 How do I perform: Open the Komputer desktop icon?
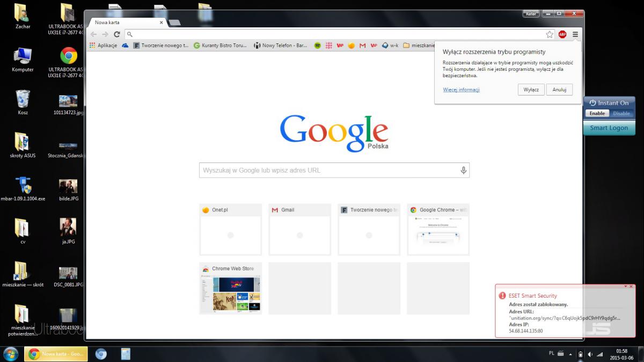[23, 60]
